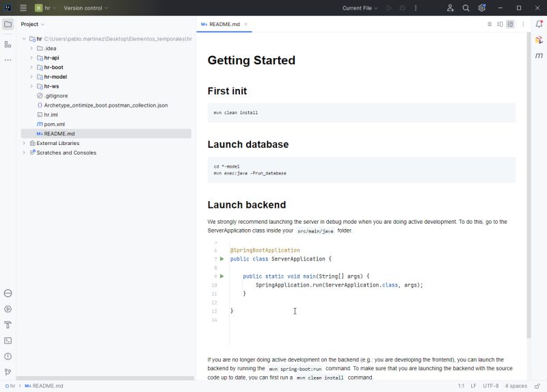Open the Build hammer tool window

coord(8,325)
